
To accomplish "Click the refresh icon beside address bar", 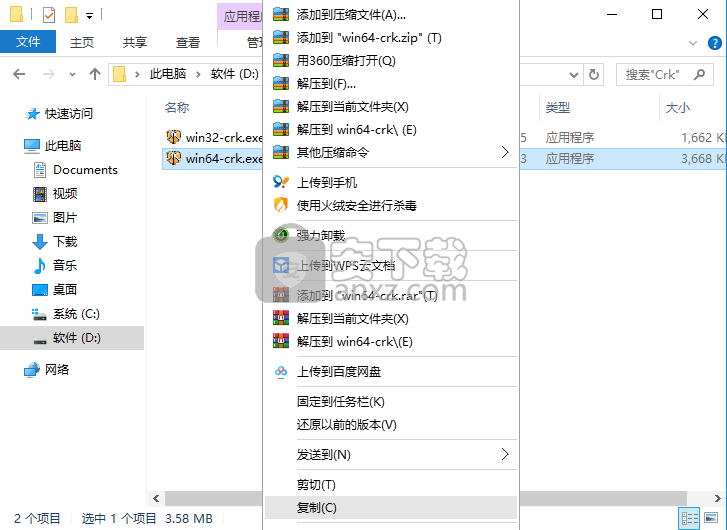I will tap(593, 74).
